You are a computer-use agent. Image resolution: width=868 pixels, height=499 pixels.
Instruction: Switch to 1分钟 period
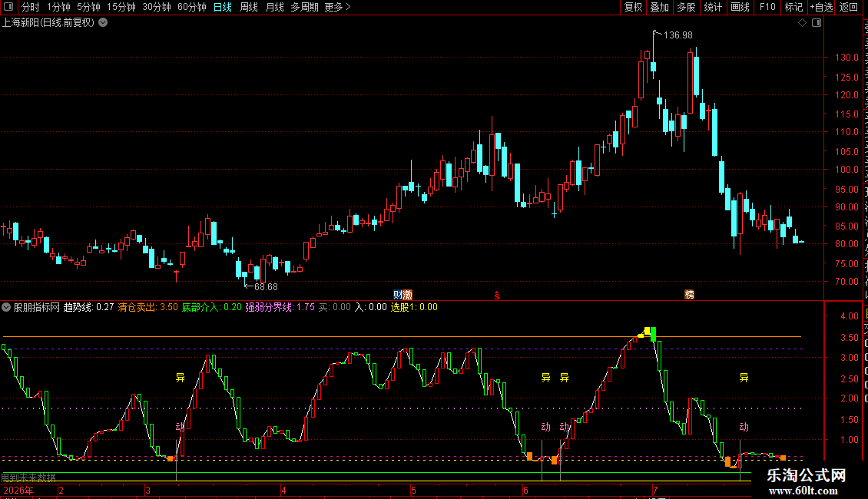(58, 7)
